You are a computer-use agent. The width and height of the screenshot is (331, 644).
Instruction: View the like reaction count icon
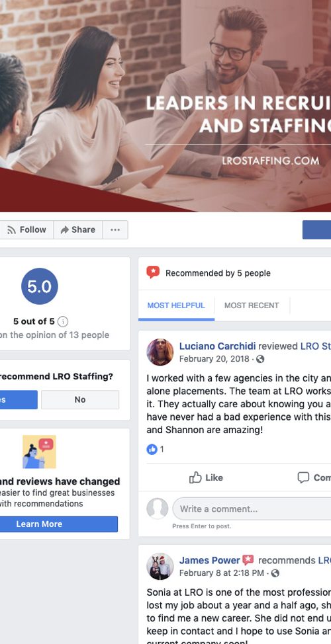[152, 450]
